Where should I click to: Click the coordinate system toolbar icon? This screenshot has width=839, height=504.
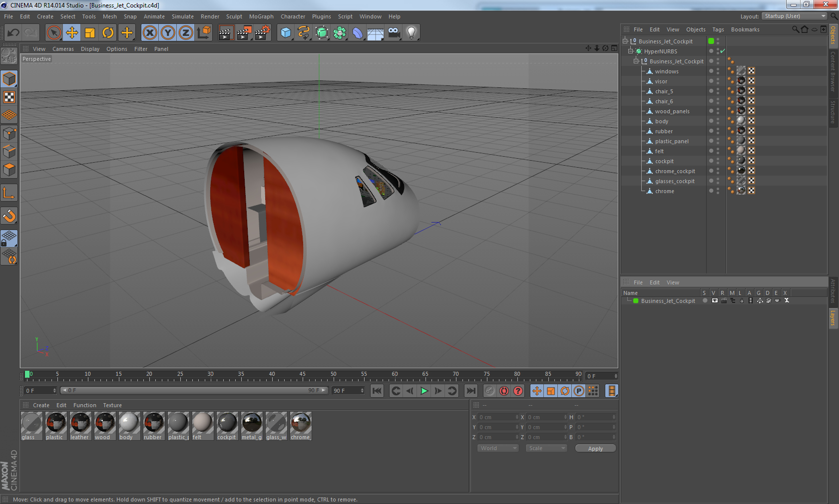pyautogui.click(x=204, y=33)
